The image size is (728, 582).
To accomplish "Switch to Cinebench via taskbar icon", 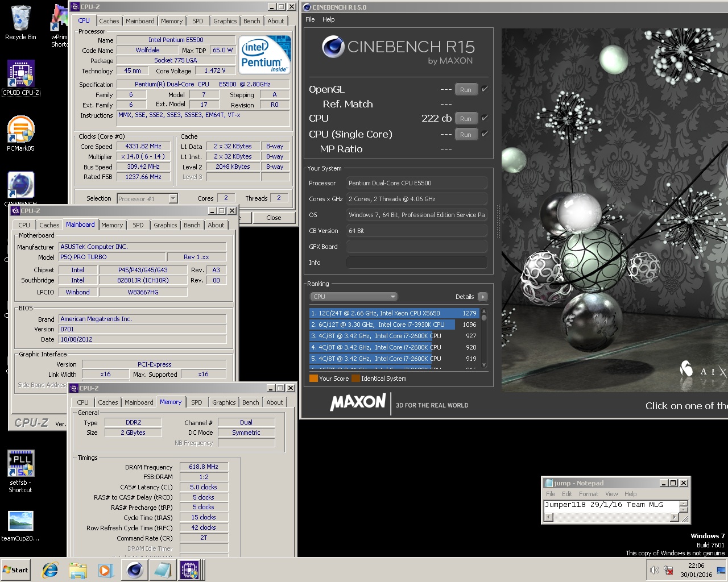I will click(x=135, y=570).
